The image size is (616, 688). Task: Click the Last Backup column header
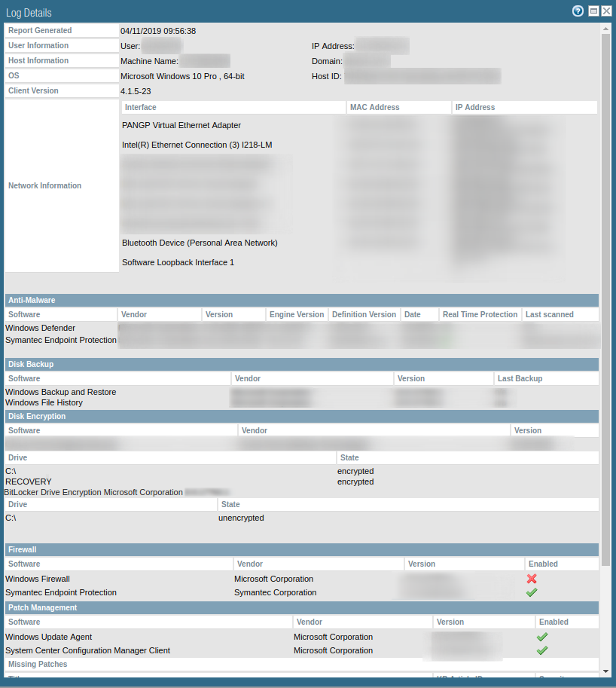(x=546, y=378)
